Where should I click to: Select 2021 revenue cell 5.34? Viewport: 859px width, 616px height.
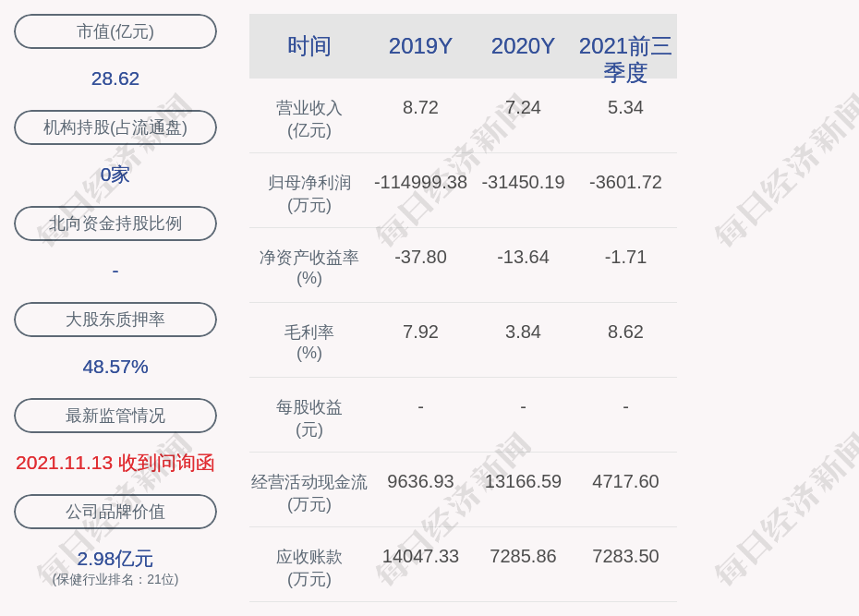click(x=625, y=107)
